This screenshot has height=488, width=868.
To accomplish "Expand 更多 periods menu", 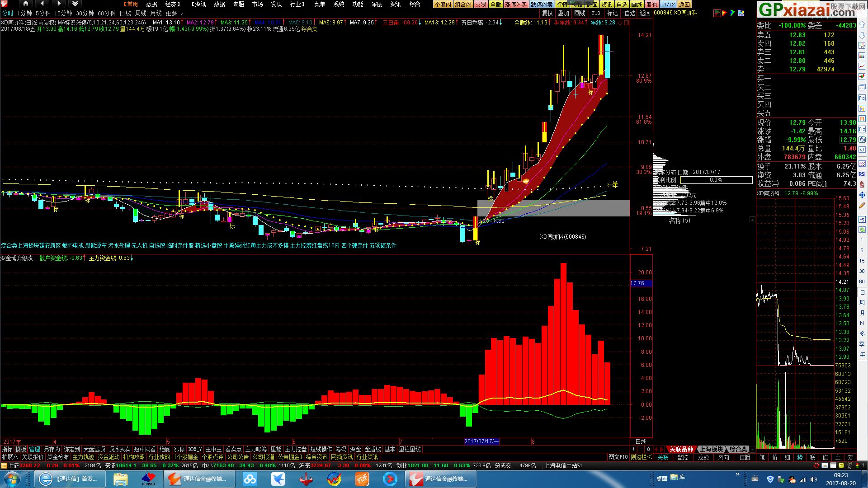I will coord(175,13).
